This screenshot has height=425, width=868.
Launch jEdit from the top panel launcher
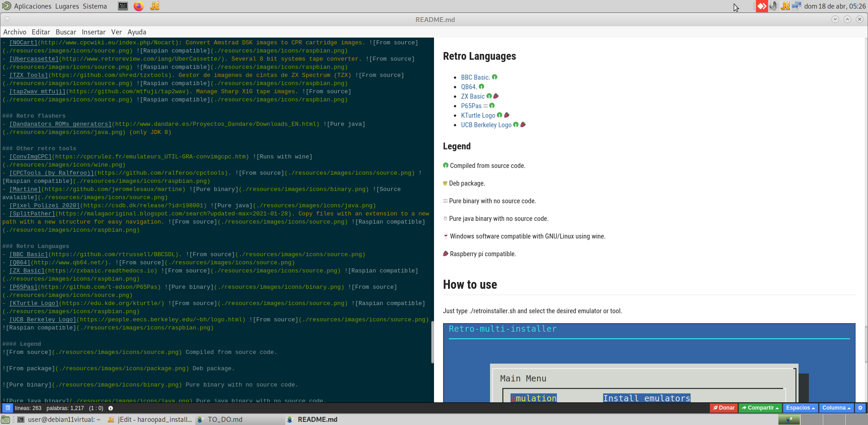click(155, 6)
